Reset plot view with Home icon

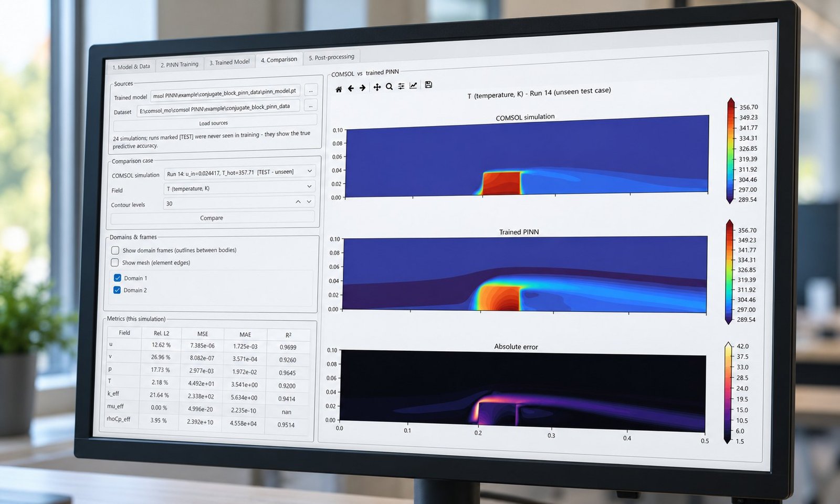click(339, 89)
